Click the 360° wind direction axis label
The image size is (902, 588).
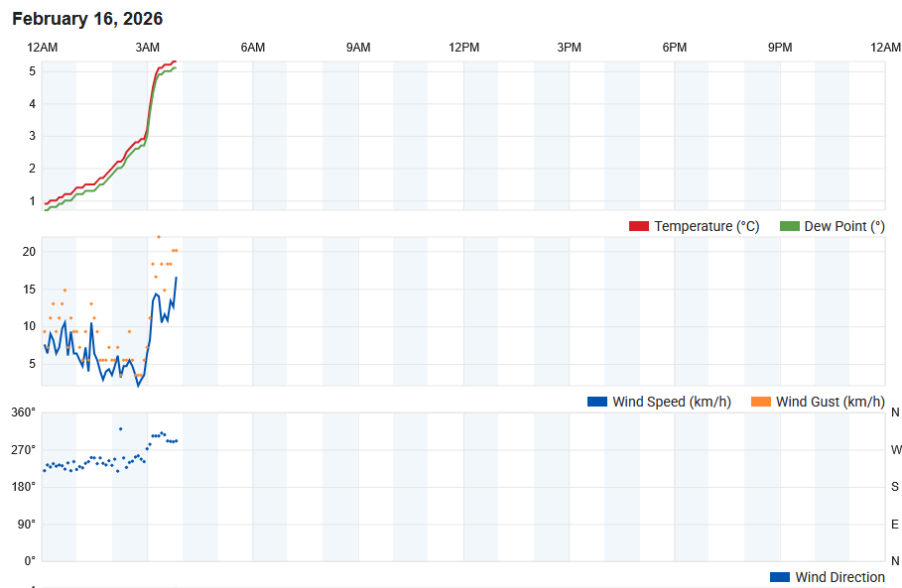[x=23, y=412]
